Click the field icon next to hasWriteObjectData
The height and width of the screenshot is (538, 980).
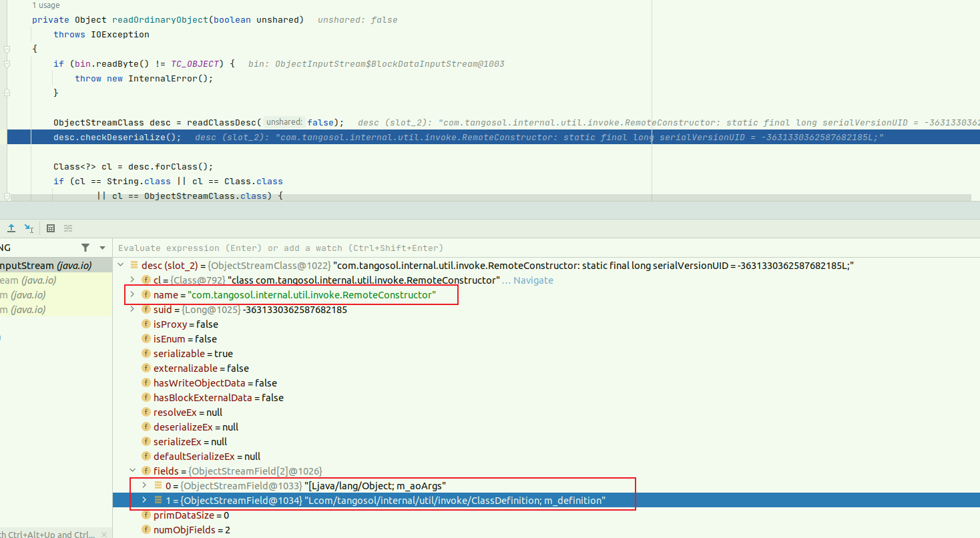(146, 383)
